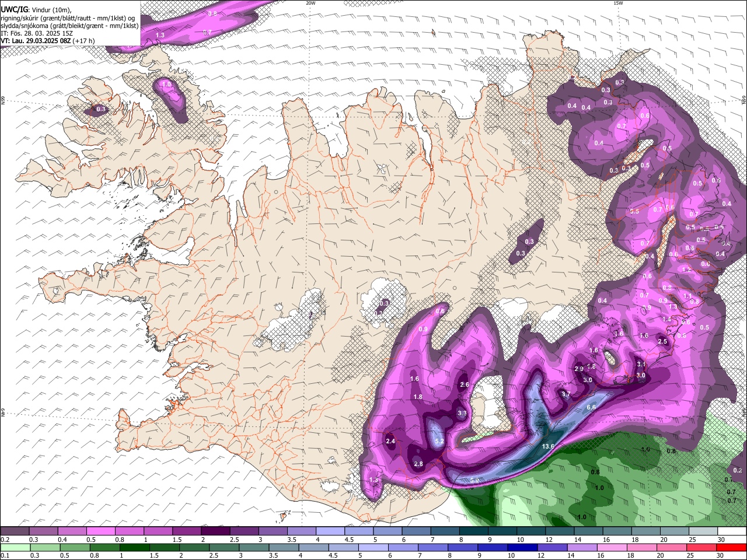Click the snow-scale legend label 0.2

tap(5, 540)
